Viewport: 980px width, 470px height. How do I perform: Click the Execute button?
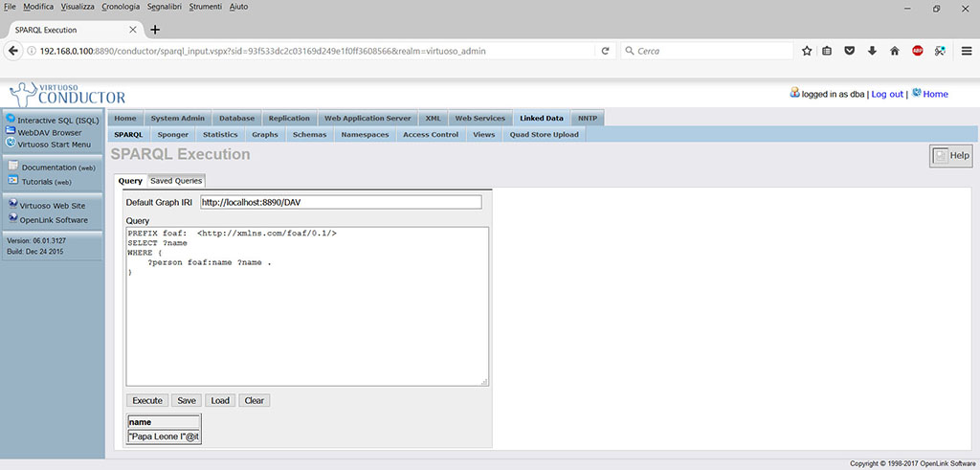(147, 401)
